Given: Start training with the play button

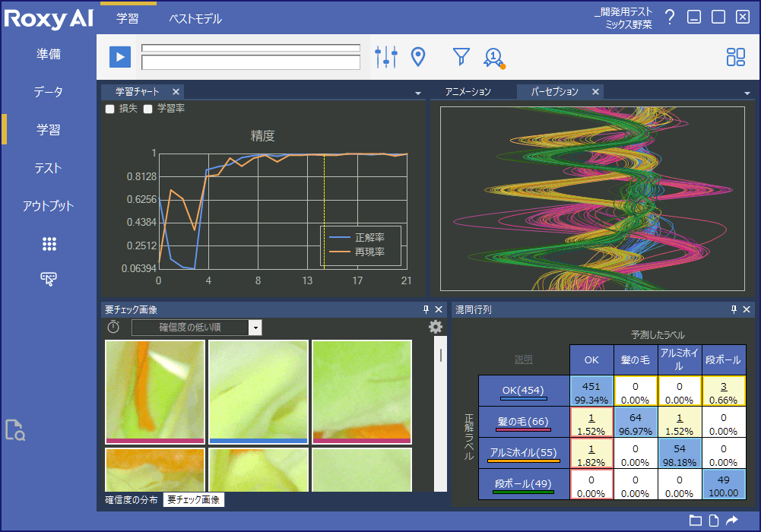Looking at the screenshot, I should (120, 57).
